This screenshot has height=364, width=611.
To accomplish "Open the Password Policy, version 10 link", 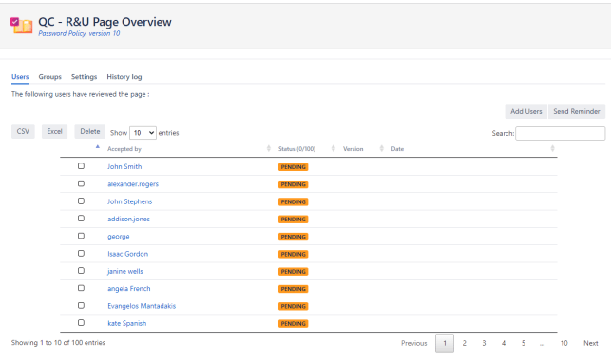I will [x=79, y=33].
